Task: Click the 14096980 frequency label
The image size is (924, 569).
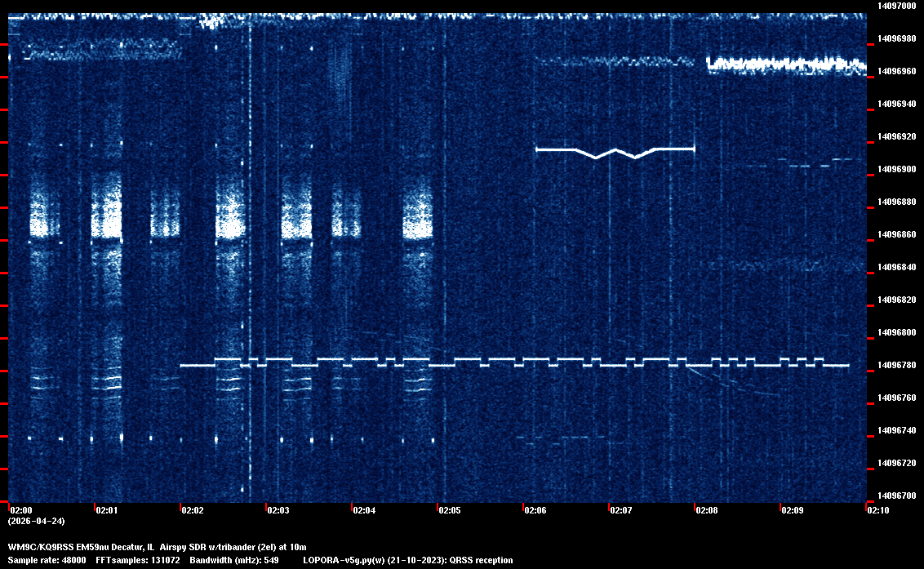Action: (x=896, y=38)
